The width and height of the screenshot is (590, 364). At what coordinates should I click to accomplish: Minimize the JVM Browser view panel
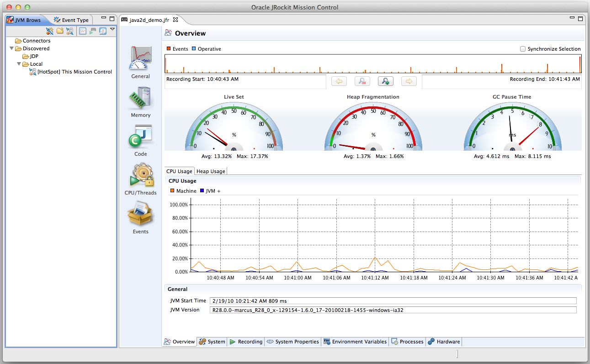104,18
